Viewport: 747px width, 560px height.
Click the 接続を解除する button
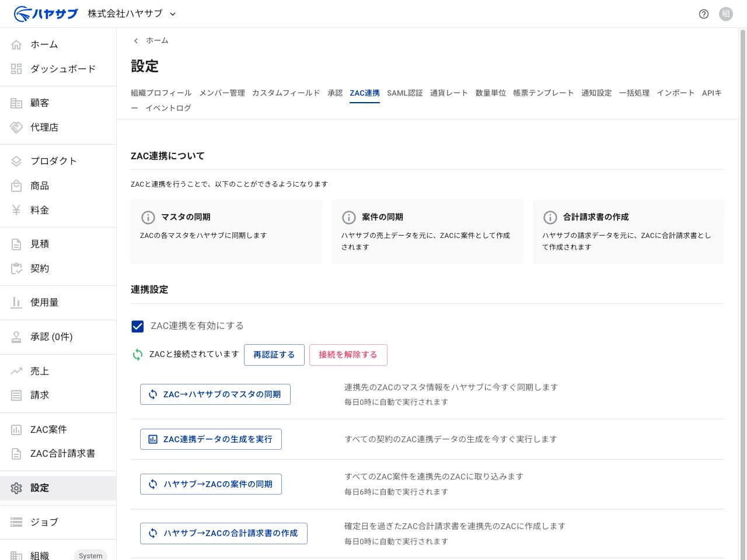348,355
